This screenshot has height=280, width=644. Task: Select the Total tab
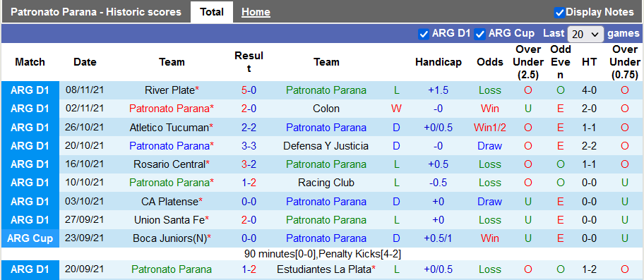[212, 12]
